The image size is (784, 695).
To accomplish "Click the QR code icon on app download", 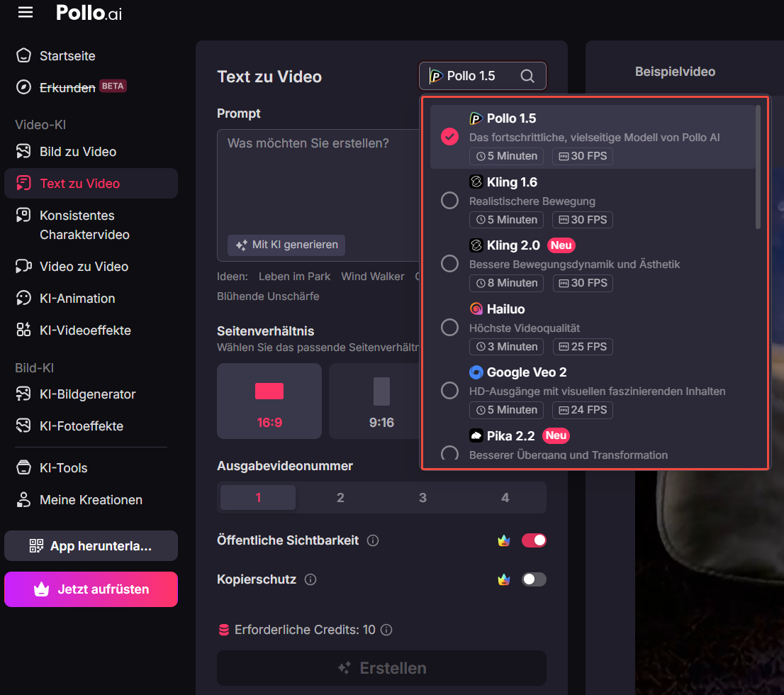I will [36, 546].
